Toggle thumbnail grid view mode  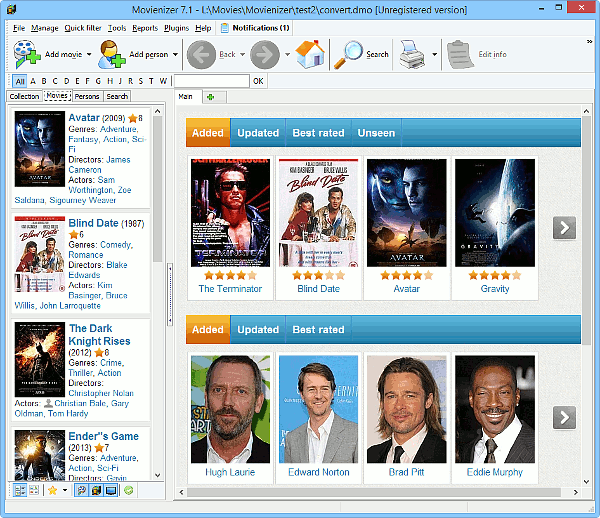[34, 490]
